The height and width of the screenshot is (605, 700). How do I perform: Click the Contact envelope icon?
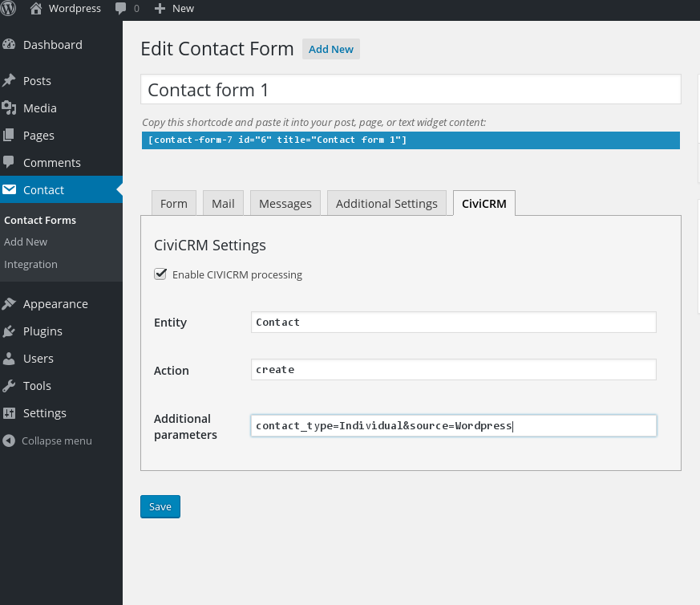pyautogui.click(x=9, y=189)
